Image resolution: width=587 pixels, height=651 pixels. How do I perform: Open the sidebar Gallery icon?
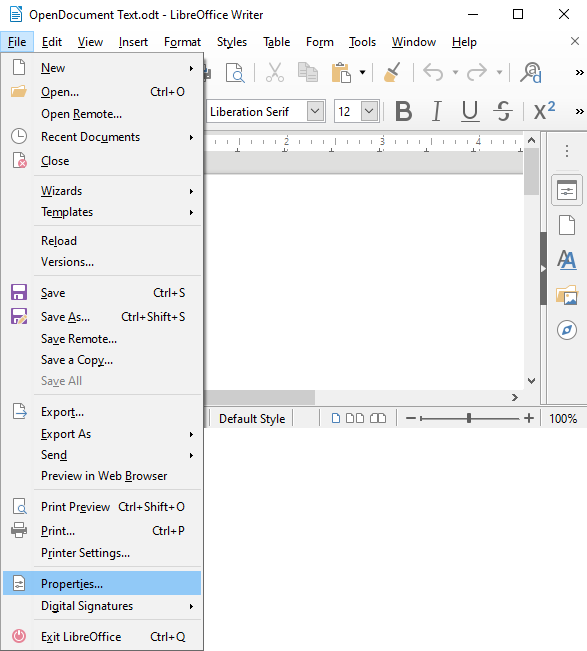click(567, 295)
